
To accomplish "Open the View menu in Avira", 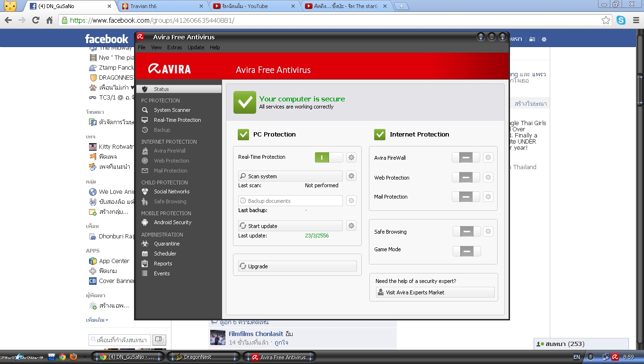I will point(156,47).
